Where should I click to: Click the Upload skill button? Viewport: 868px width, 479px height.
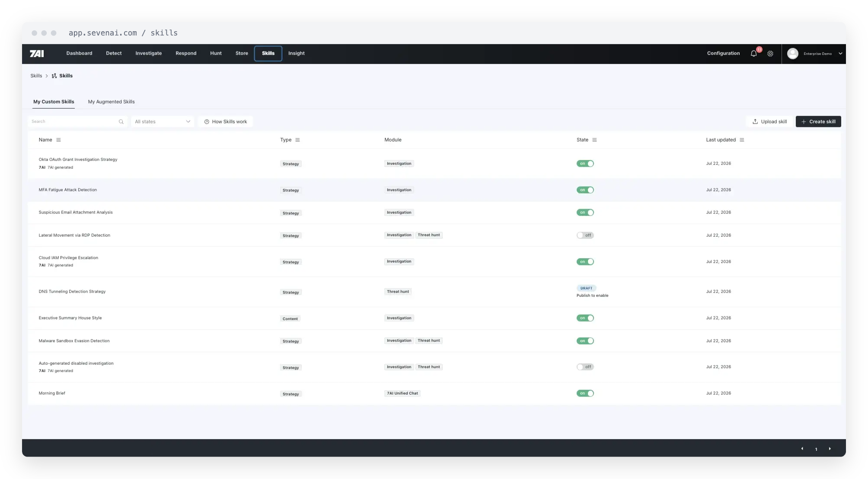769,122
